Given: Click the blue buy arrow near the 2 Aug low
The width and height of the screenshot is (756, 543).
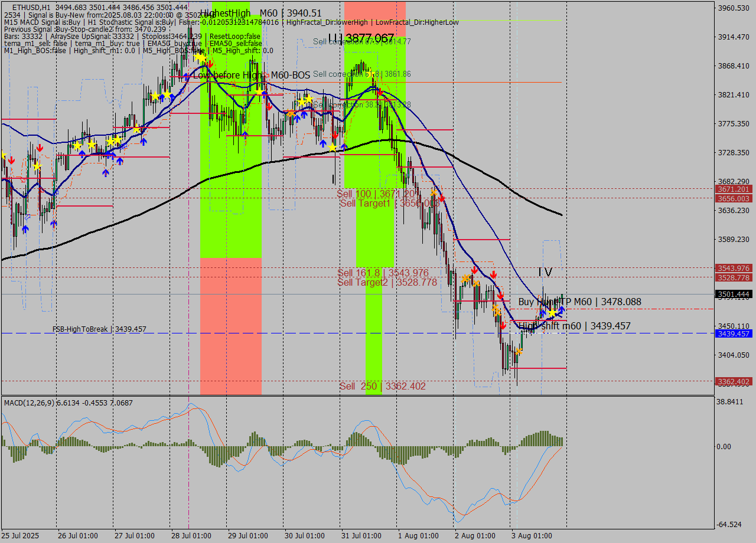Looking at the screenshot, I should coord(544,313).
